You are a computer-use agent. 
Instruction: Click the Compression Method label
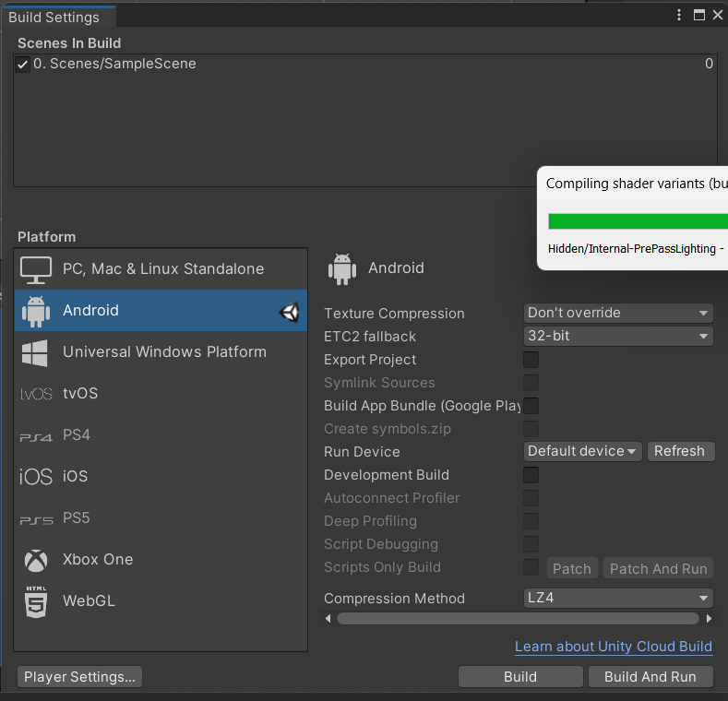click(394, 599)
